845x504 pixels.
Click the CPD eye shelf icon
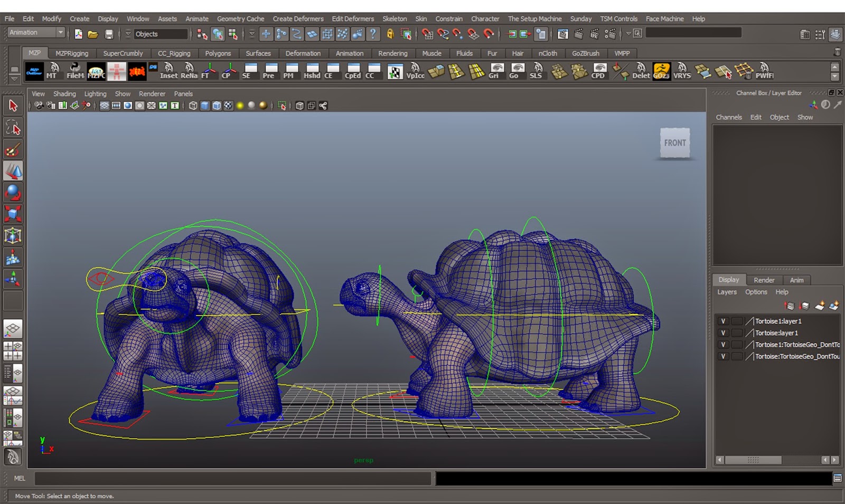599,71
